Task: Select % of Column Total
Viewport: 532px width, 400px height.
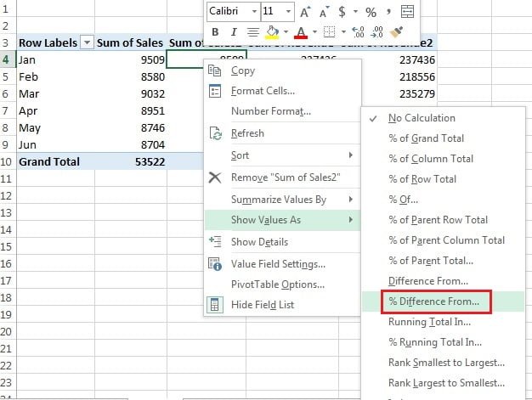Action: pyautogui.click(x=443, y=159)
